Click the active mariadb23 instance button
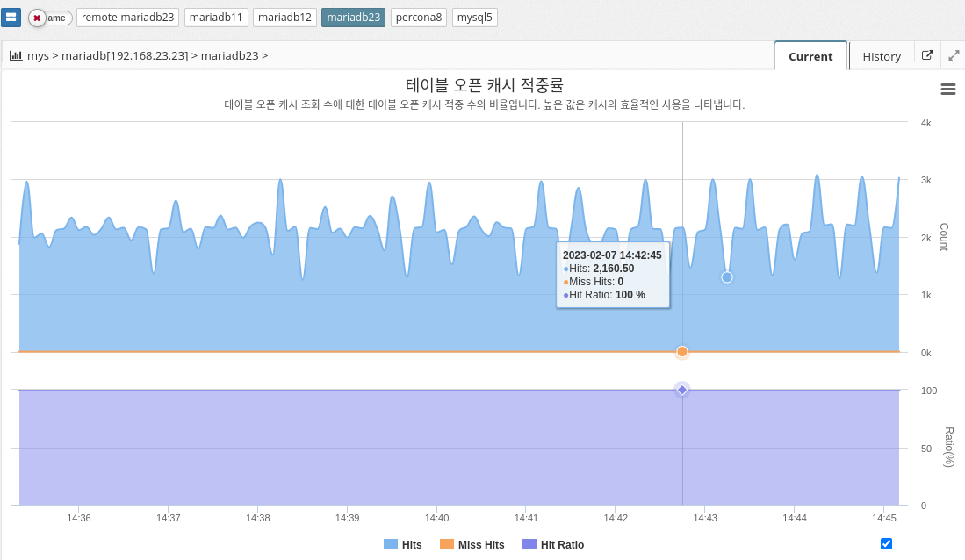Viewport: 965px width, 560px height. point(353,18)
